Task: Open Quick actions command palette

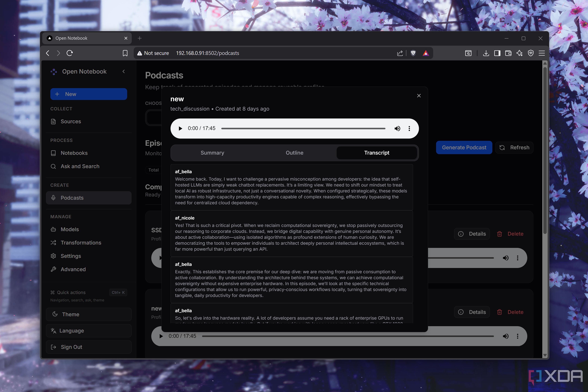Action: 89,293
